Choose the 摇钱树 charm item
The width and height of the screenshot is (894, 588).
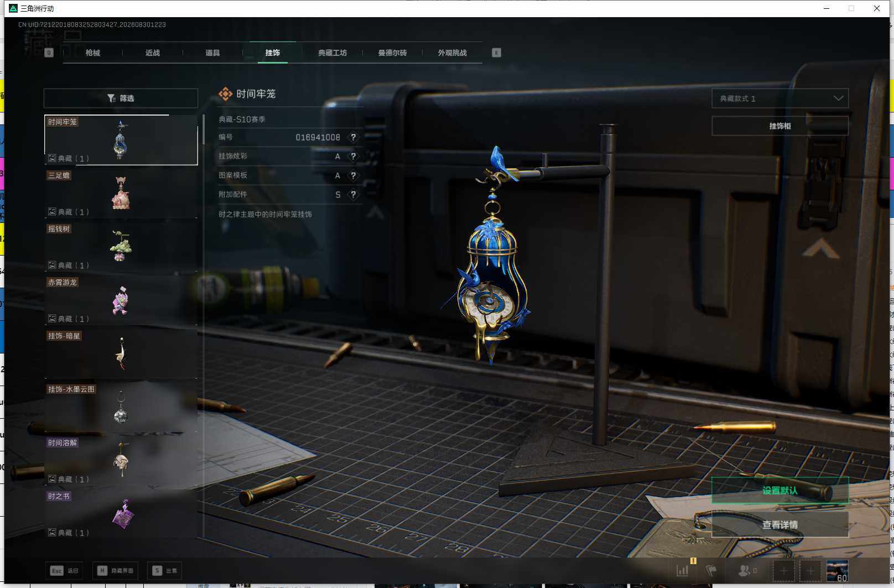click(x=121, y=247)
